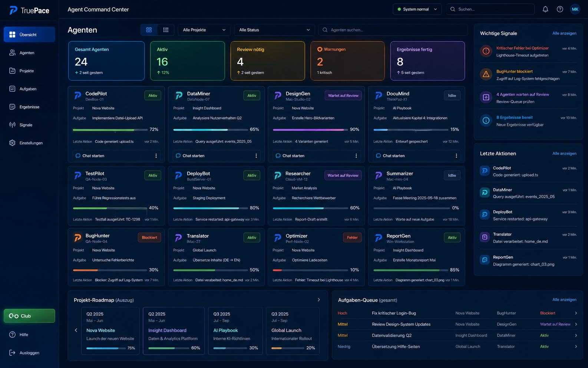Click the DeployBot agent logo icon
The height and width of the screenshot is (368, 588).
(178, 175)
